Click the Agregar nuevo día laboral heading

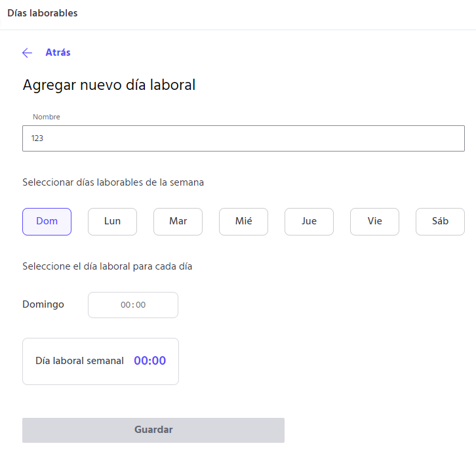[109, 85]
